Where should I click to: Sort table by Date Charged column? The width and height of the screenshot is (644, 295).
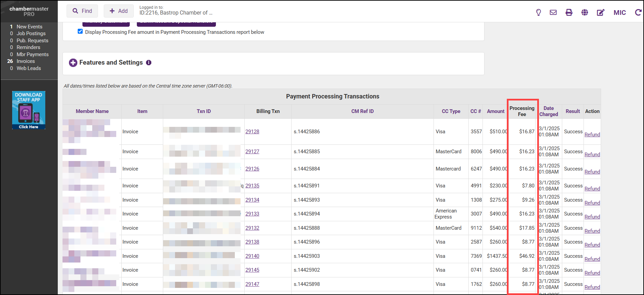tap(548, 111)
